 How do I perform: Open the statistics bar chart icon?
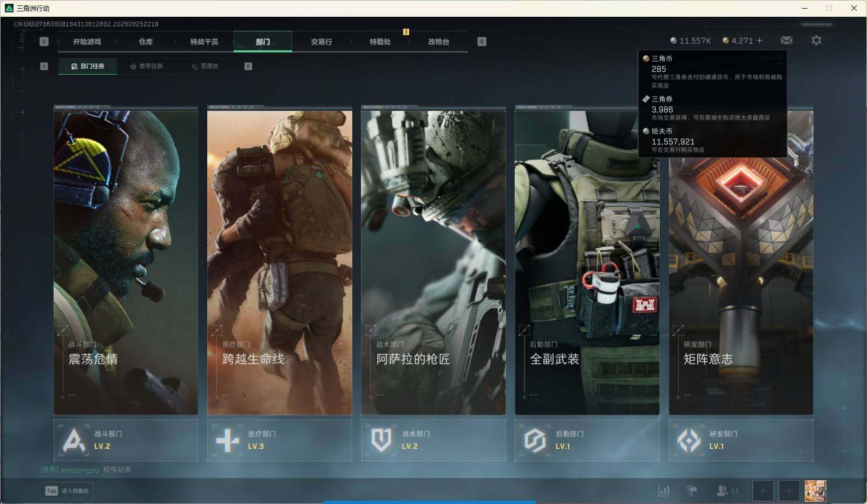[x=664, y=491]
